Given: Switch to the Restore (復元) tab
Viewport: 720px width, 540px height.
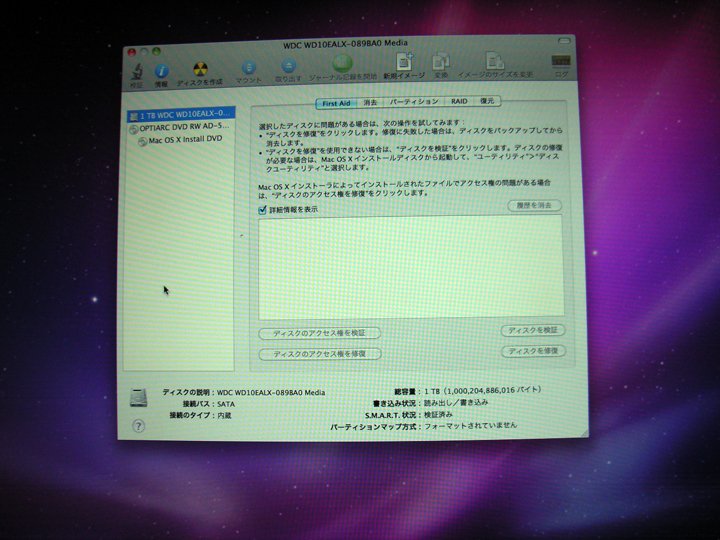Looking at the screenshot, I should 487,101.
